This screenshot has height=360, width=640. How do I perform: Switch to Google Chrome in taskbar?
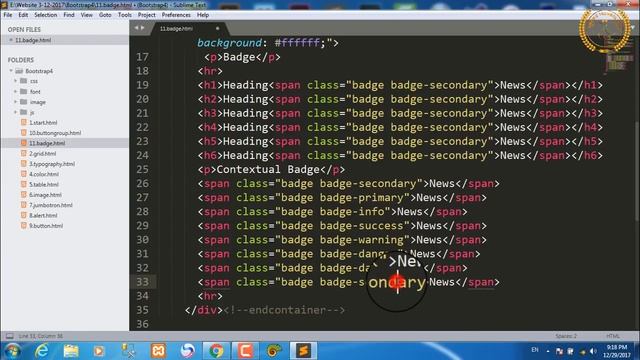216,351
